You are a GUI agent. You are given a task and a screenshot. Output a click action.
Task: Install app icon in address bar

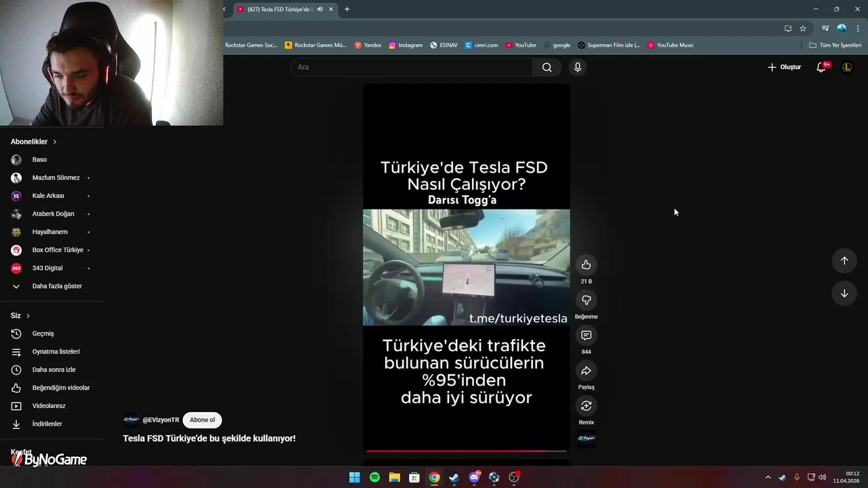[x=788, y=28]
